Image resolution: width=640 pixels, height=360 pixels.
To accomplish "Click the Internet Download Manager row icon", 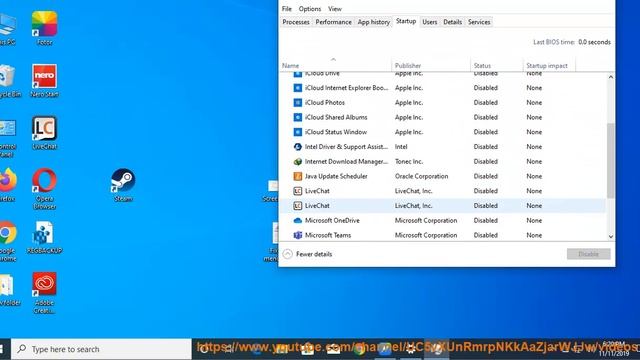I will point(298,161).
